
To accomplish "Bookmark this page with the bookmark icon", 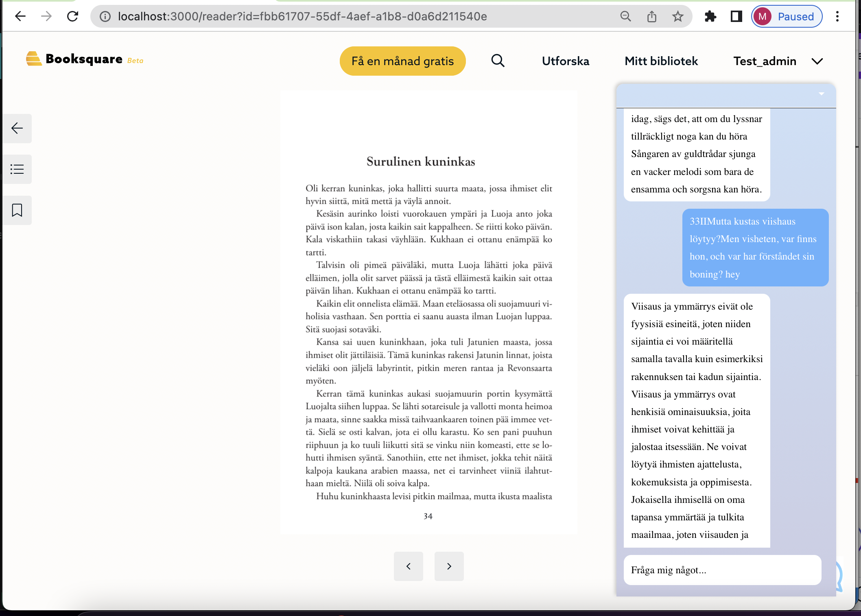I will (x=17, y=210).
